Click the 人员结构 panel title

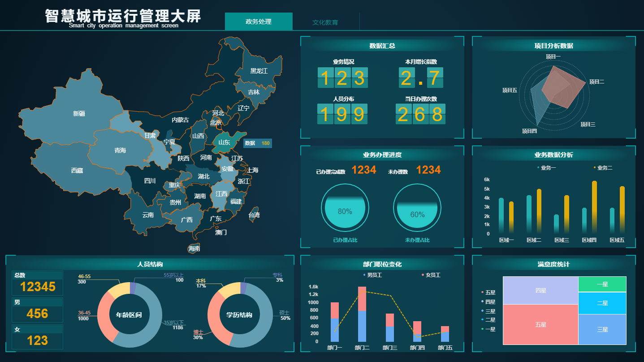pos(150,264)
